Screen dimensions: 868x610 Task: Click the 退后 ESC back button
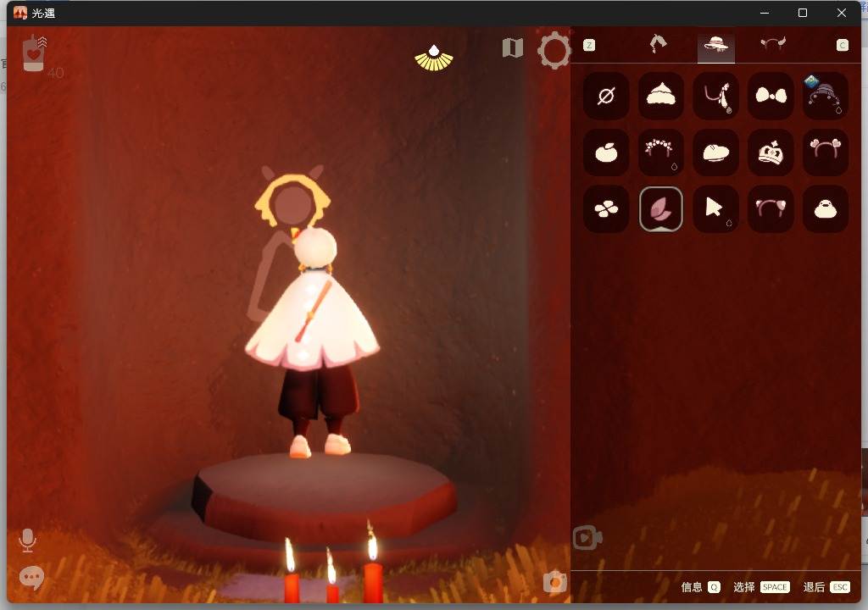tap(826, 587)
